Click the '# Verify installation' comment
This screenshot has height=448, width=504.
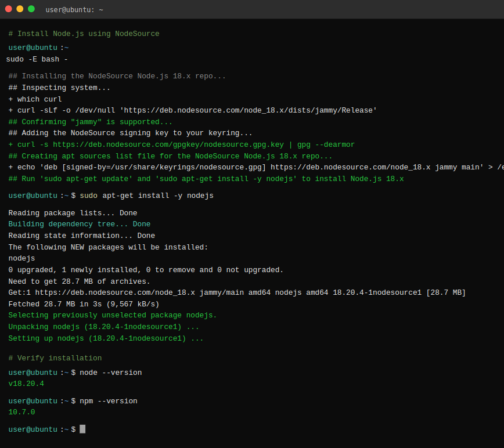pyautogui.click(x=55, y=358)
